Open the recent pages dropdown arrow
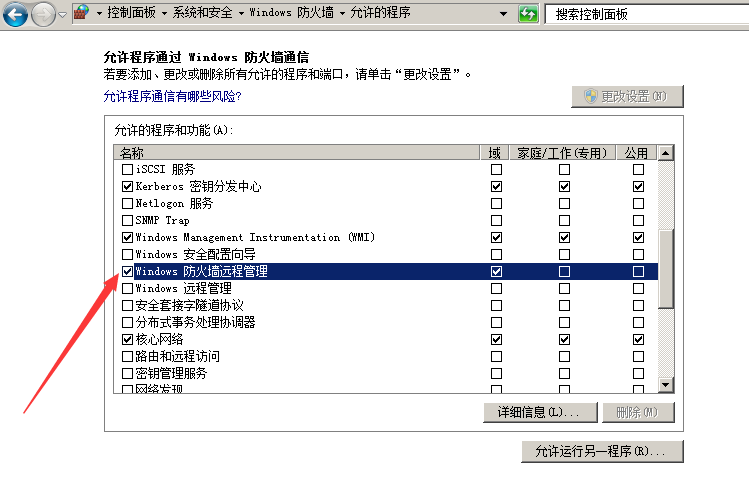 click(x=62, y=15)
